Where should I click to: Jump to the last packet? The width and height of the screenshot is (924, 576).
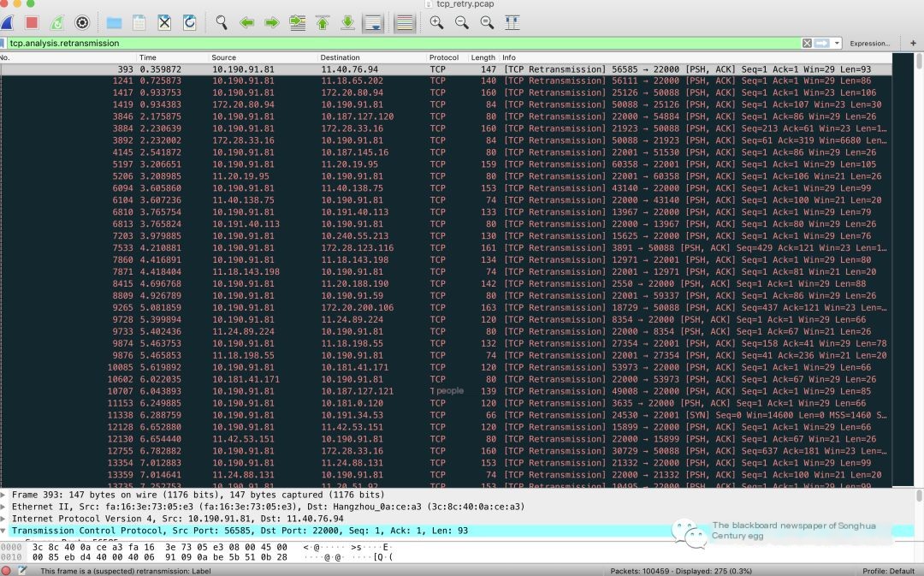point(347,23)
